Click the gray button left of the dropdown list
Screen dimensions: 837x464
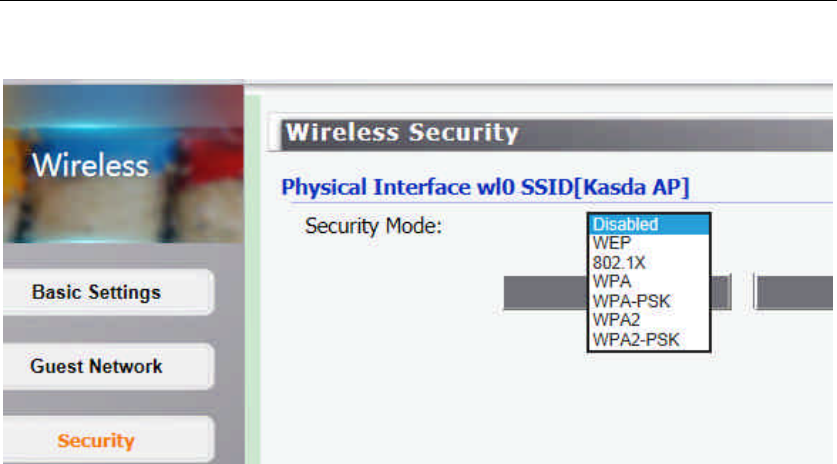tap(544, 292)
